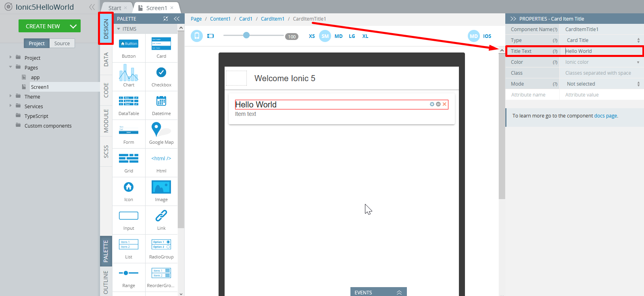Click the Title Text input field

(602, 51)
